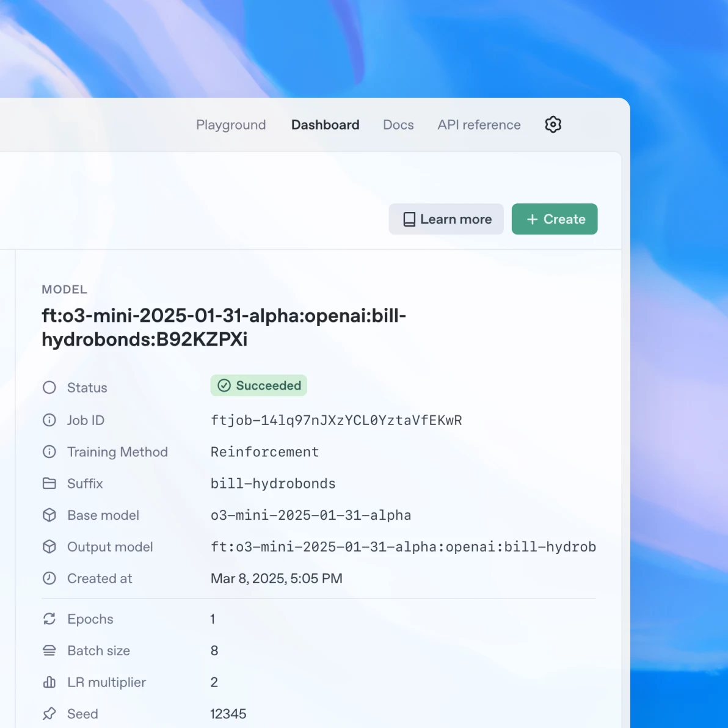This screenshot has width=728, height=728.
Task: Open the Docs section
Action: coord(398,125)
